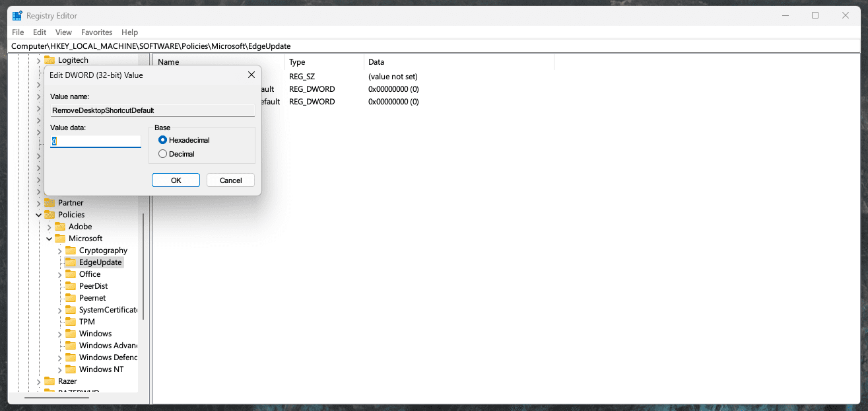Click the "(value not set)" data cell

(393, 77)
